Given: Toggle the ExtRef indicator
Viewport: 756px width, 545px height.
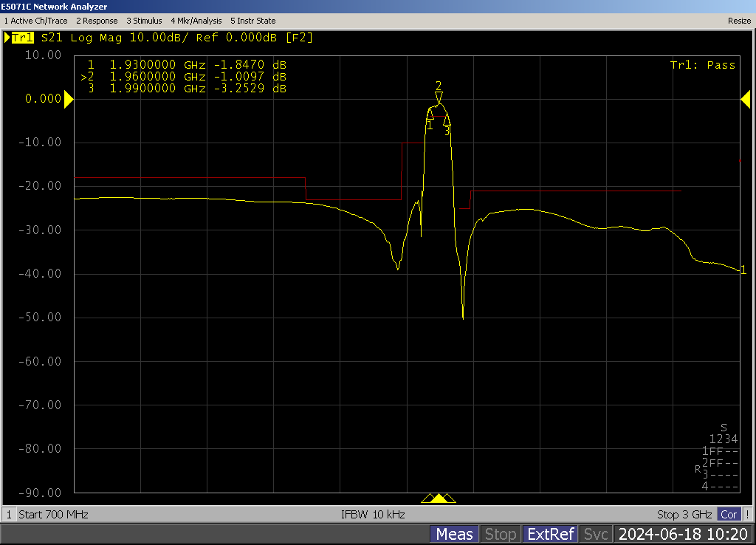Looking at the screenshot, I should tap(549, 534).
